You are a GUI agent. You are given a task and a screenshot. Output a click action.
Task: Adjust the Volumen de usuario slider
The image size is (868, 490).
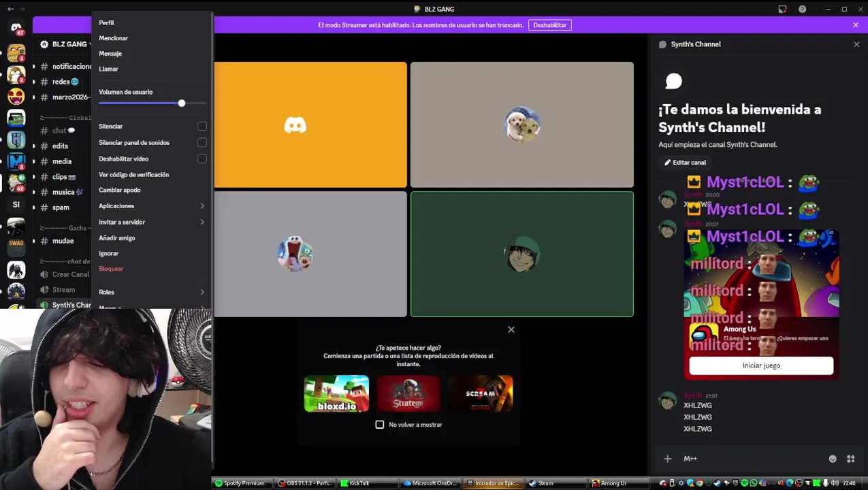[x=182, y=103]
